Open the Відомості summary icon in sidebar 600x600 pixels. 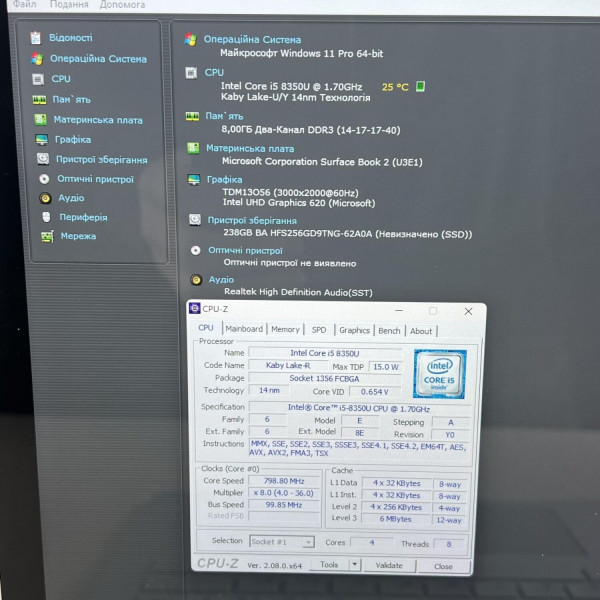36,38
